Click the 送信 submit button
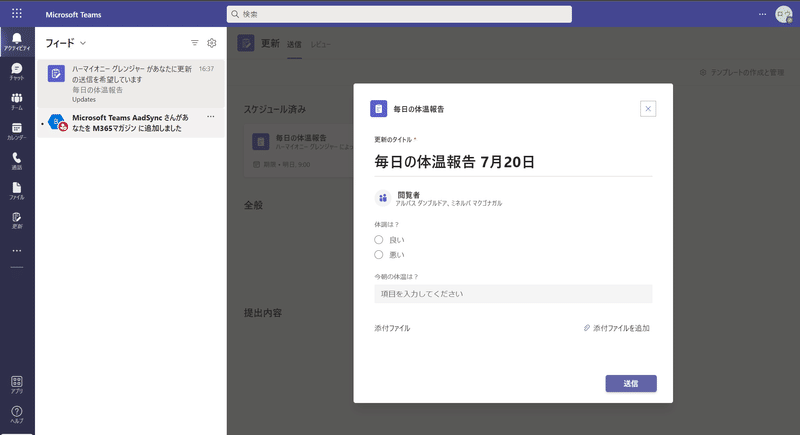800x435 pixels. coord(631,383)
